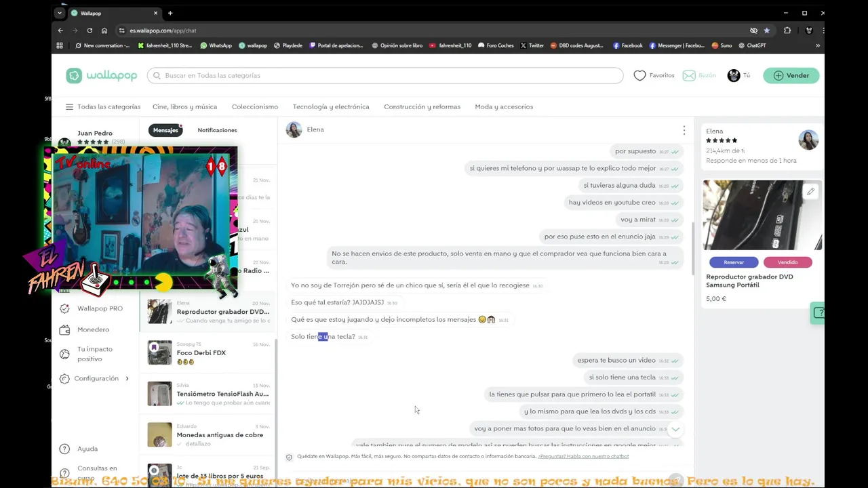Image resolution: width=868 pixels, height=488 pixels.
Task: Open Juan Pedro profile name
Action: 95,134
